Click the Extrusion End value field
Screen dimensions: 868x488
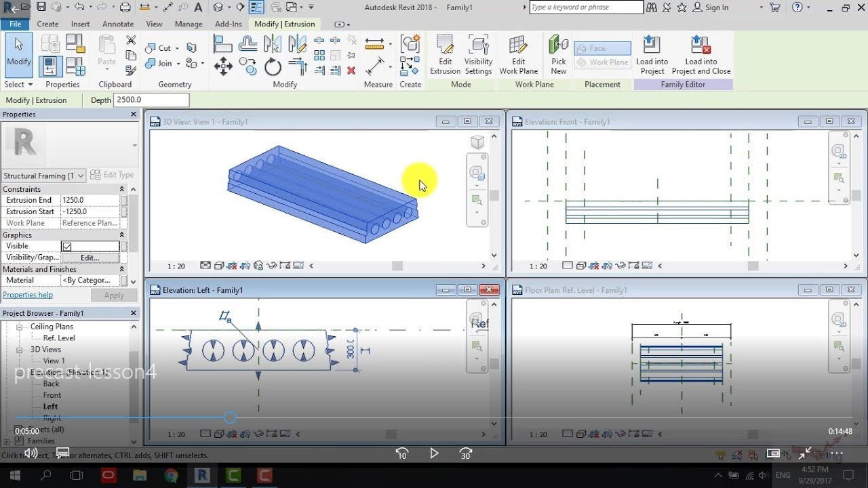pyautogui.click(x=90, y=201)
